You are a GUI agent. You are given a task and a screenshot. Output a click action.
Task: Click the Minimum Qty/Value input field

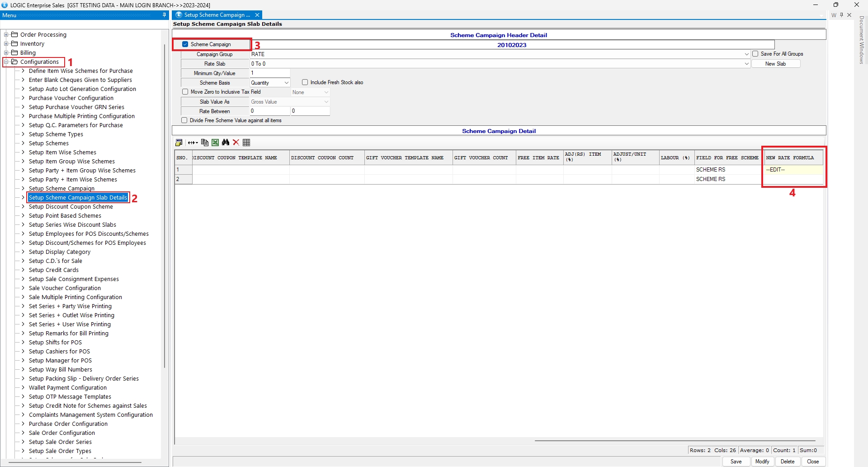point(270,73)
